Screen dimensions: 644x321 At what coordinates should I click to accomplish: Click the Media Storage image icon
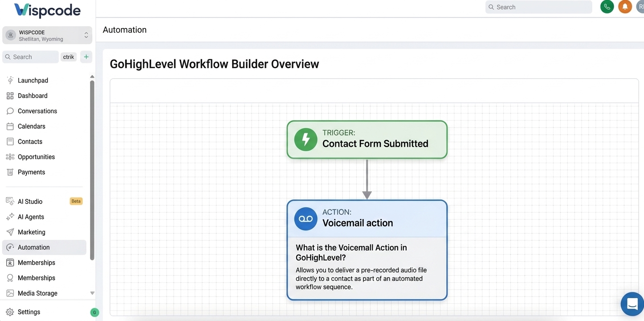(x=10, y=293)
